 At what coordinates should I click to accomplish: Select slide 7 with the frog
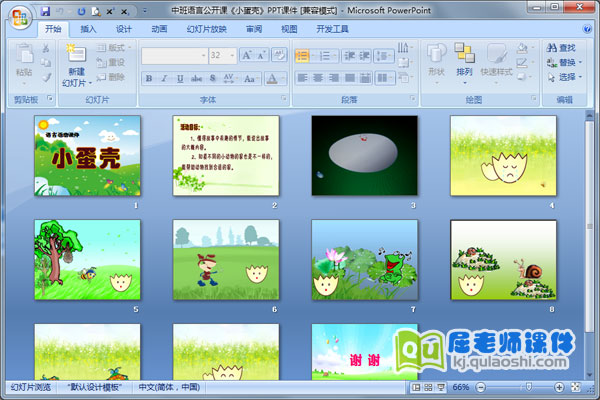point(364,259)
